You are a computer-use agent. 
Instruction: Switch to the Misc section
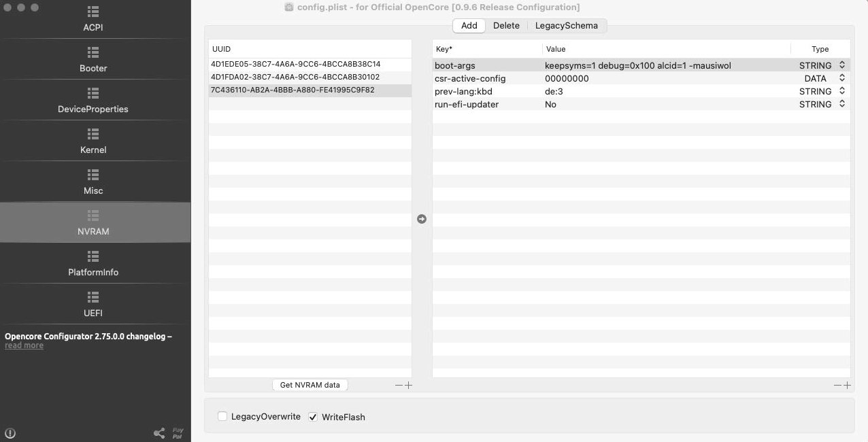(x=93, y=182)
